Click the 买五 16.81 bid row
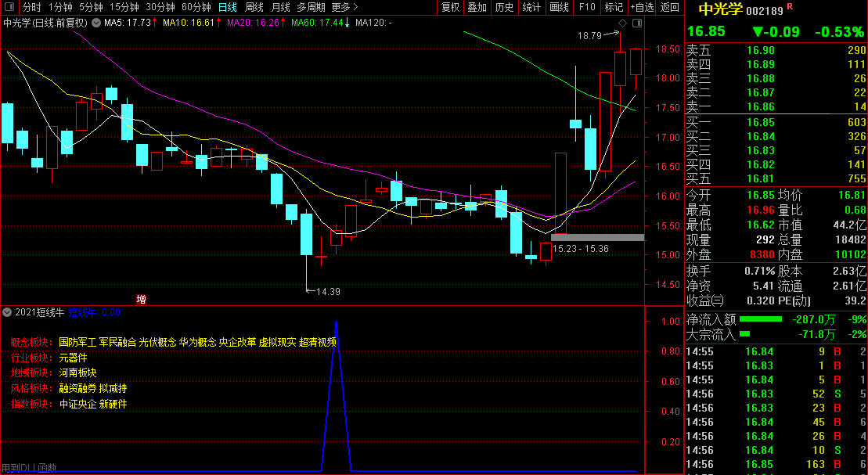868x475 pixels. pos(776,178)
